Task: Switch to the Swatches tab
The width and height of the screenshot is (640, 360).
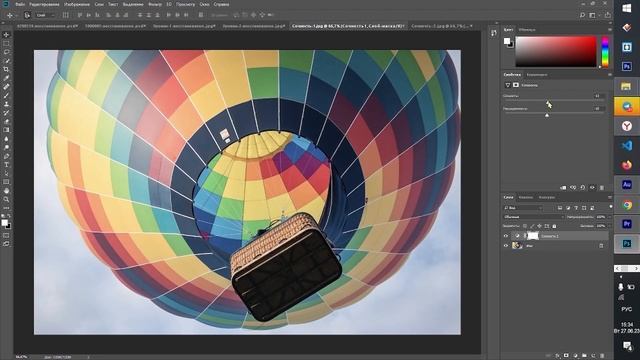Action: [527, 29]
